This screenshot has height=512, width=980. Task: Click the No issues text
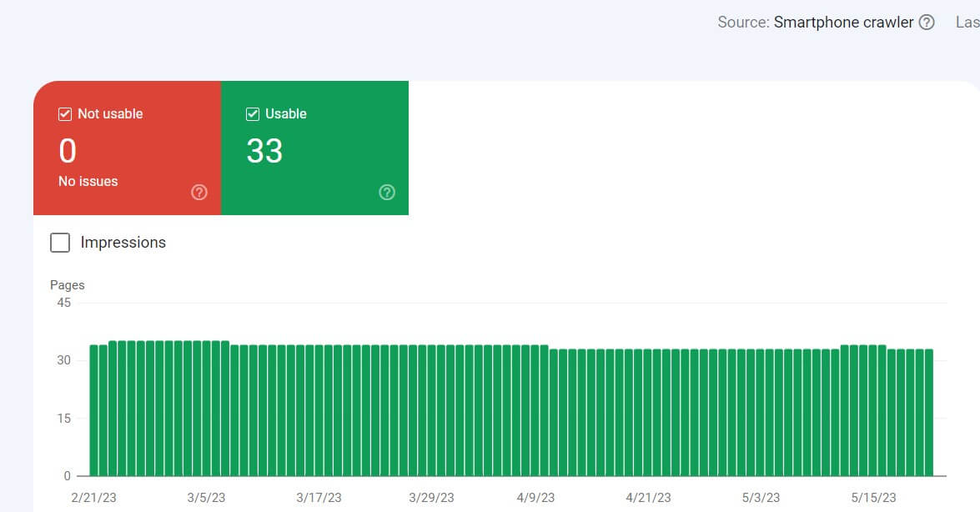pos(88,181)
